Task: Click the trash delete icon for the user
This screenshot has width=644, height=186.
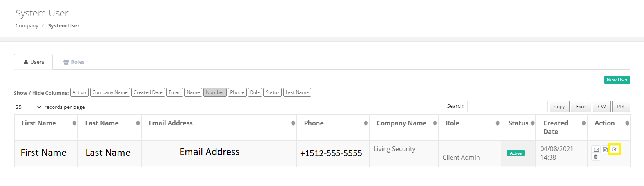Action: click(x=596, y=157)
